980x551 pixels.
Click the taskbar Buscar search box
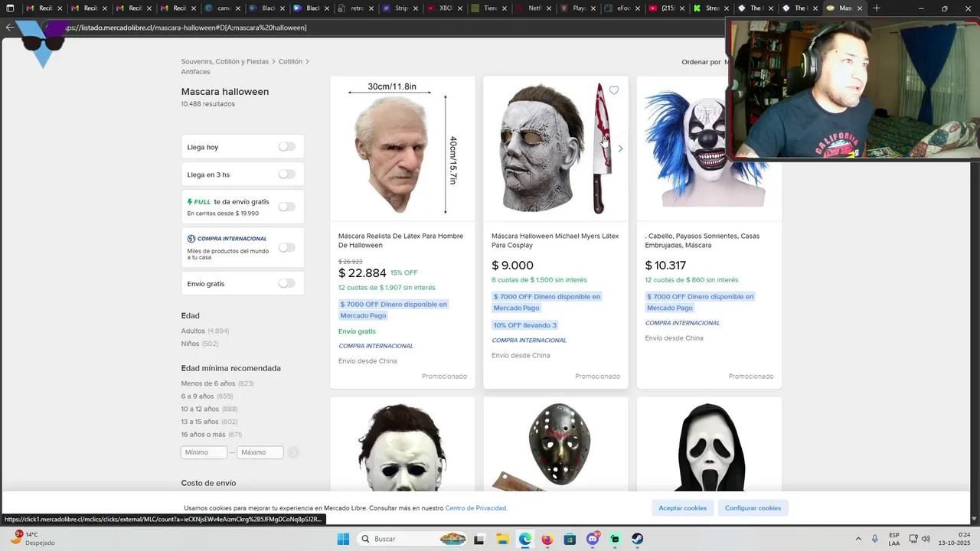(412, 539)
